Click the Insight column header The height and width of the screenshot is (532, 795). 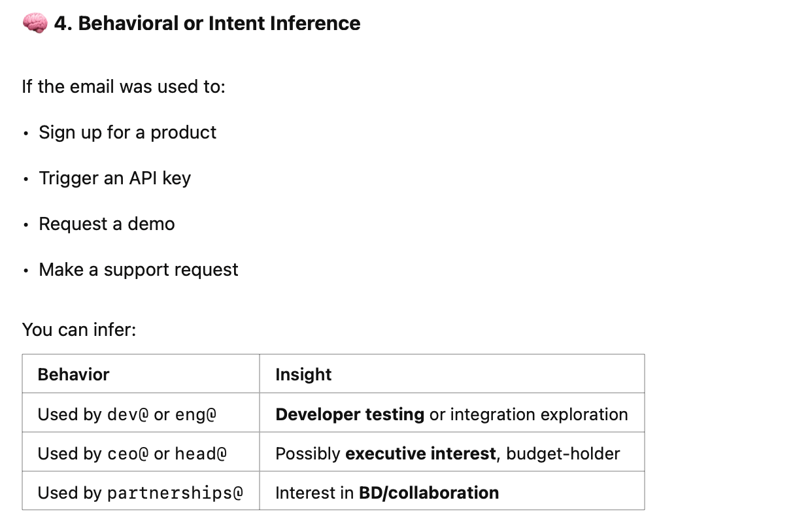[x=452, y=374]
